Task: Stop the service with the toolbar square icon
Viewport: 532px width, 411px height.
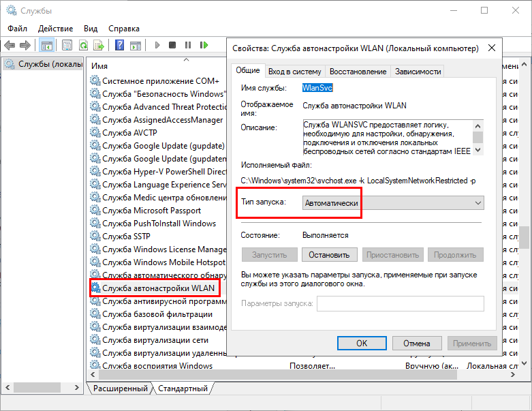Action: 172,45
